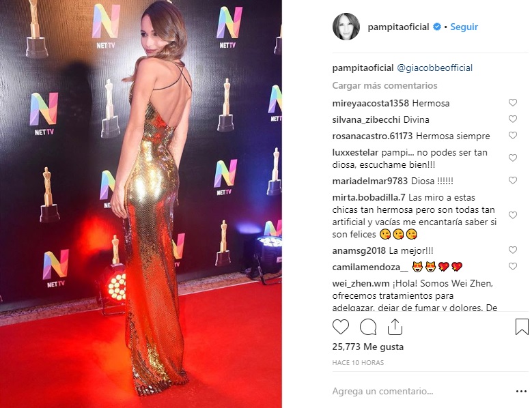
Task: Share the post using the share icon
Action: coord(395,327)
